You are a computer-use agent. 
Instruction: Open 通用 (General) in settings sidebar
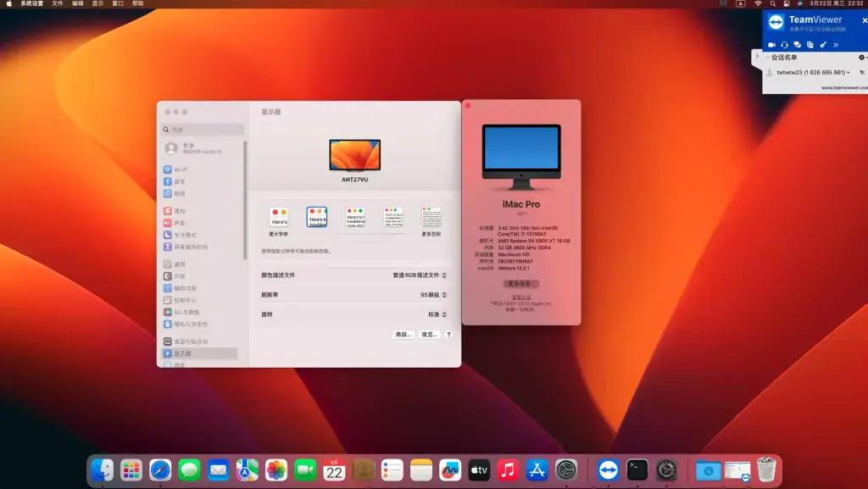pyautogui.click(x=174, y=264)
